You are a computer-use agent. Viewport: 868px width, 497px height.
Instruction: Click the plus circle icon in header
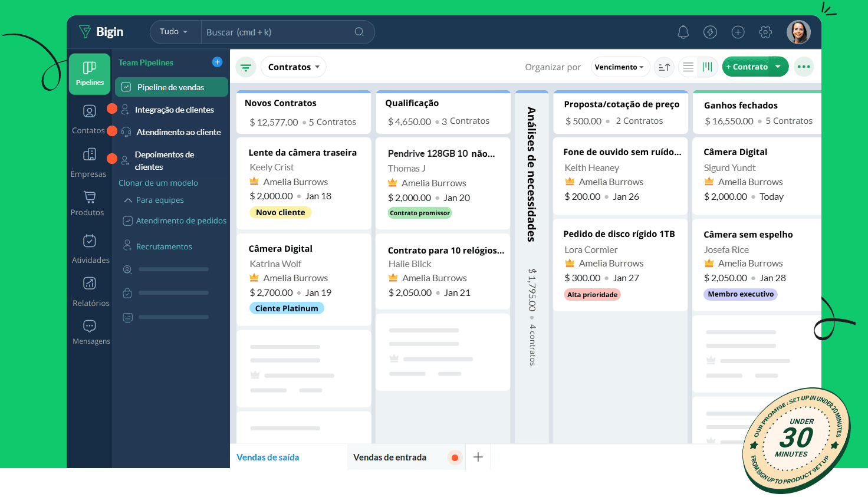click(738, 32)
